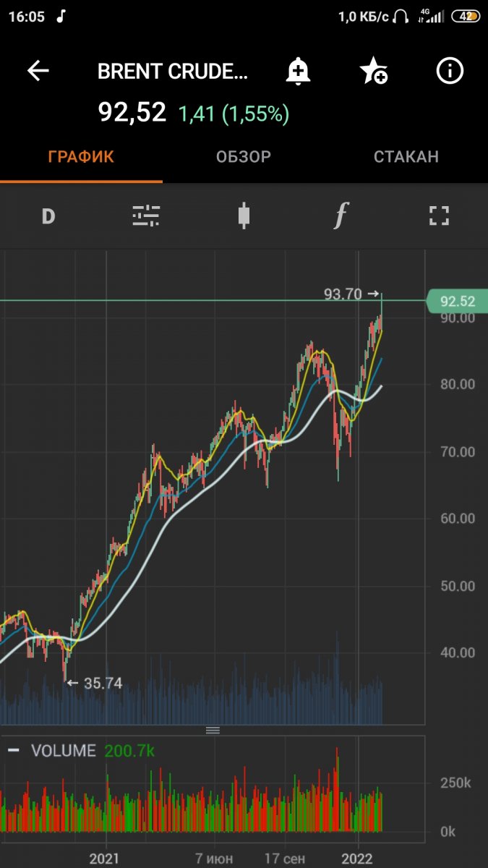Viewport: 488px width, 868px height.
Task: Add Brent Crude to favorites star
Action: pyautogui.click(x=374, y=71)
